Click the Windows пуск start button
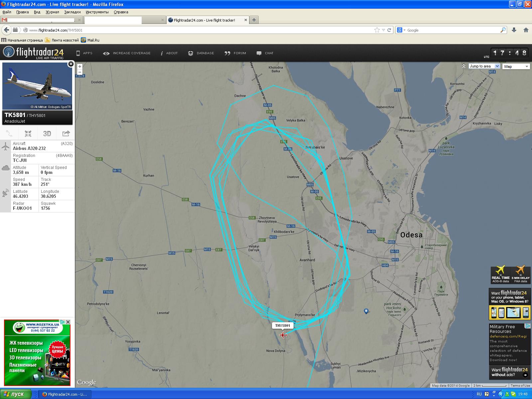This screenshot has height=399, width=532. point(15,394)
